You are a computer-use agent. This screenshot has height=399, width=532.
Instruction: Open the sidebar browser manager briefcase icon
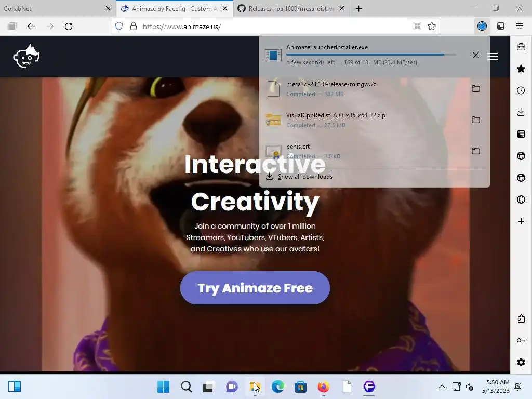pyautogui.click(x=521, y=47)
